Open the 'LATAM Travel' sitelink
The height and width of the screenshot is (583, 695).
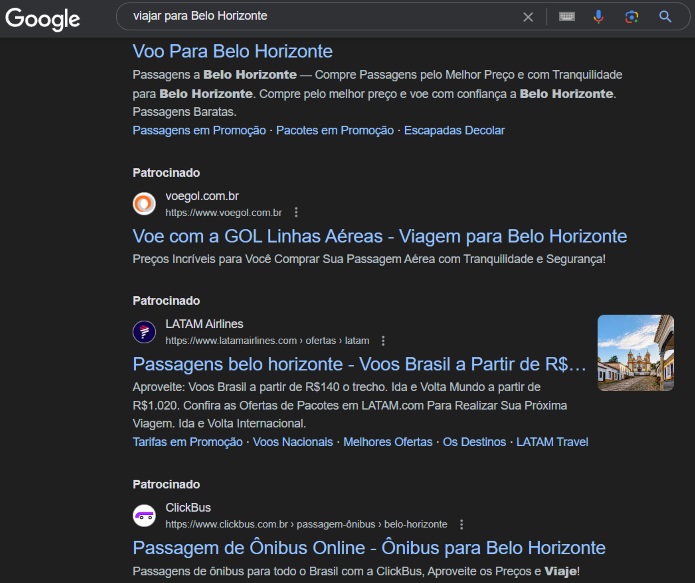pos(552,442)
